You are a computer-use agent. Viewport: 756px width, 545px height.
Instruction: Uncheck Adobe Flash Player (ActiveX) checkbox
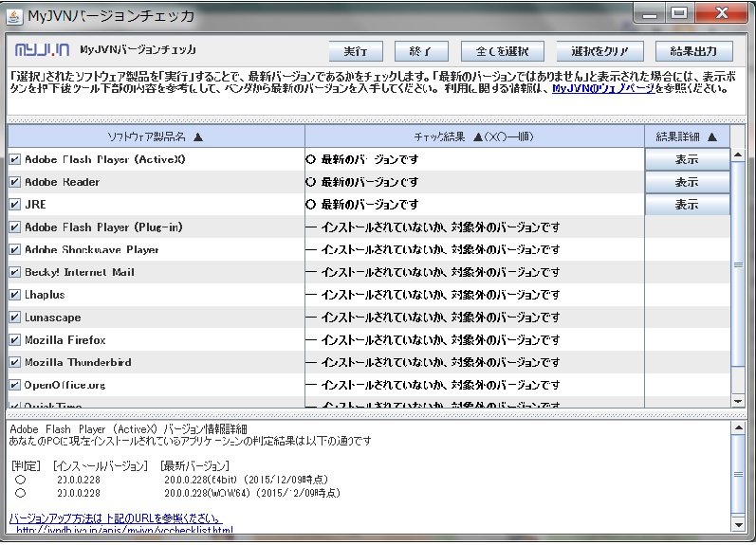tap(15, 159)
